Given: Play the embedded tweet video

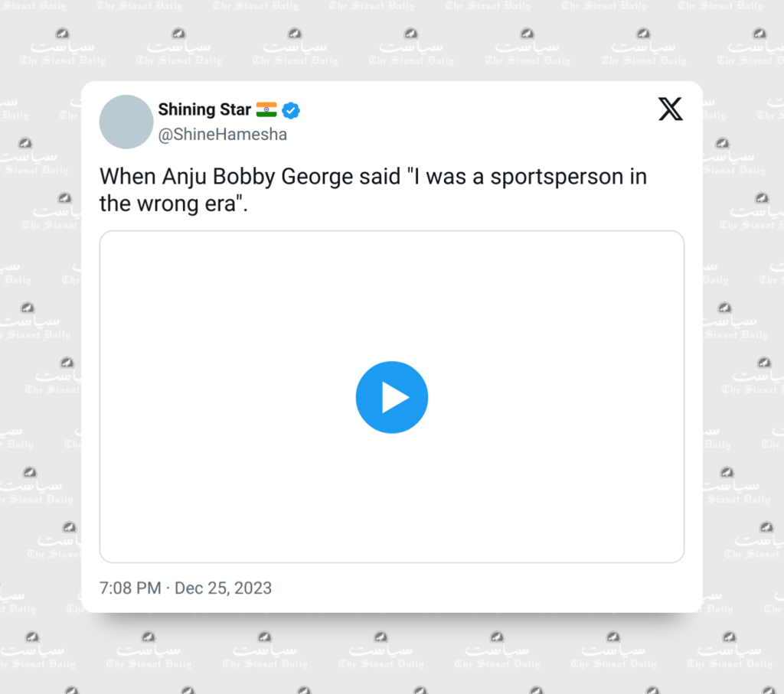Looking at the screenshot, I should 391,397.
